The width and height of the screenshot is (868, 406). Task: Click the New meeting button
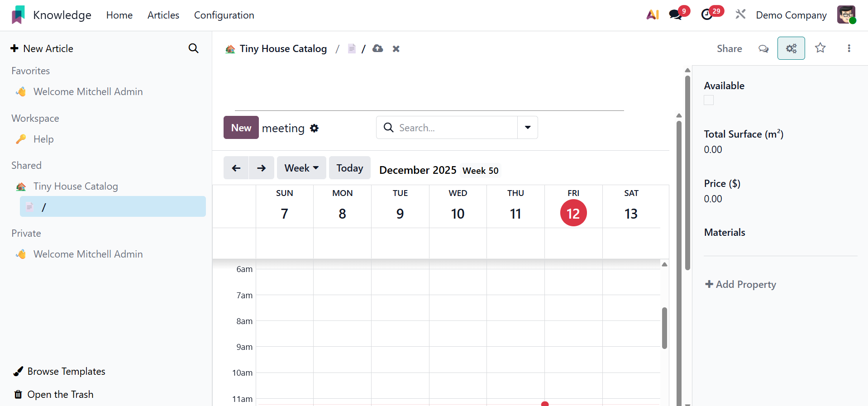coord(241,128)
